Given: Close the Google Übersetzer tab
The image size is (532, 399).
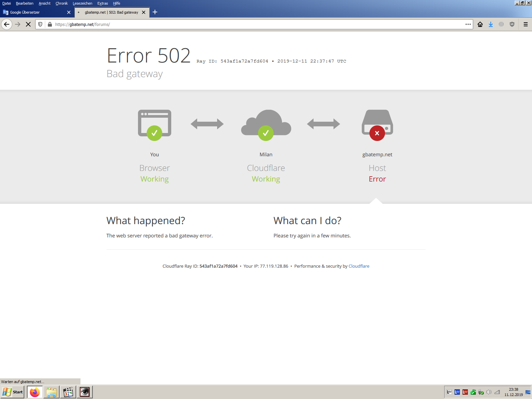Looking at the screenshot, I should click(69, 12).
